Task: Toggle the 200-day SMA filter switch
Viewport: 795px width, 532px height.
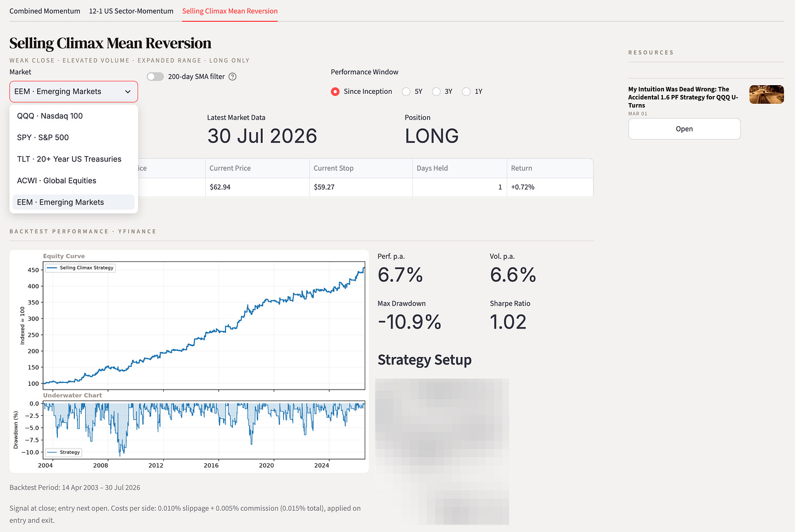Action: coord(155,76)
